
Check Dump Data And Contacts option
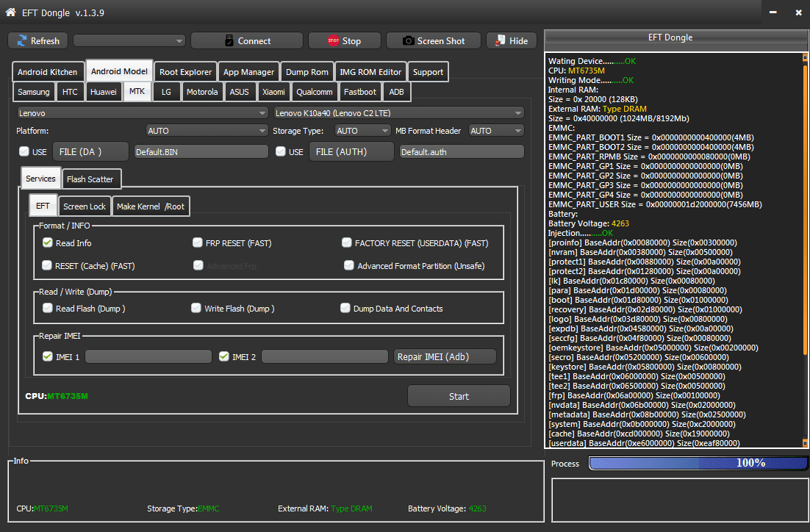pyautogui.click(x=345, y=309)
